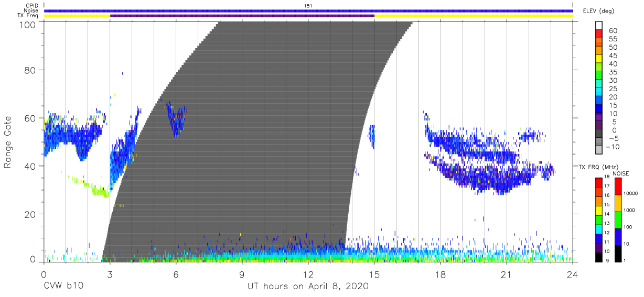Click the red swatch in the ELEV colorbar
The width and height of the screenshot is (644, 297).
coord(598,33)
